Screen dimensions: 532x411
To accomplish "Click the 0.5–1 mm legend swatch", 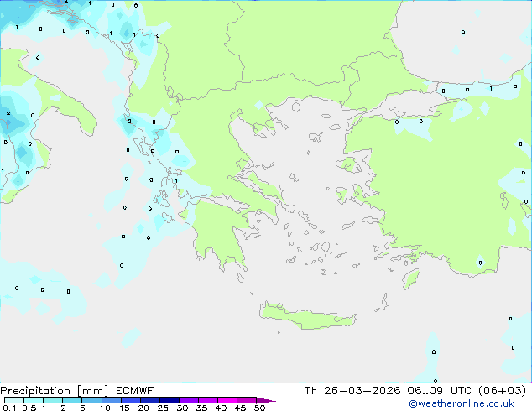I will pyautogui.click(x=34, y=400).
